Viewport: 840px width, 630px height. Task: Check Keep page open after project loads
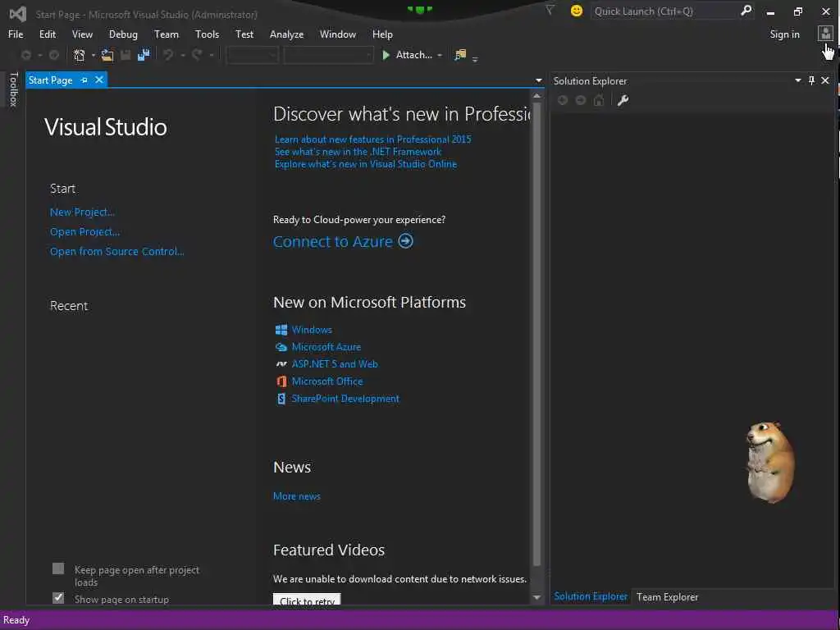pos(58,568)
